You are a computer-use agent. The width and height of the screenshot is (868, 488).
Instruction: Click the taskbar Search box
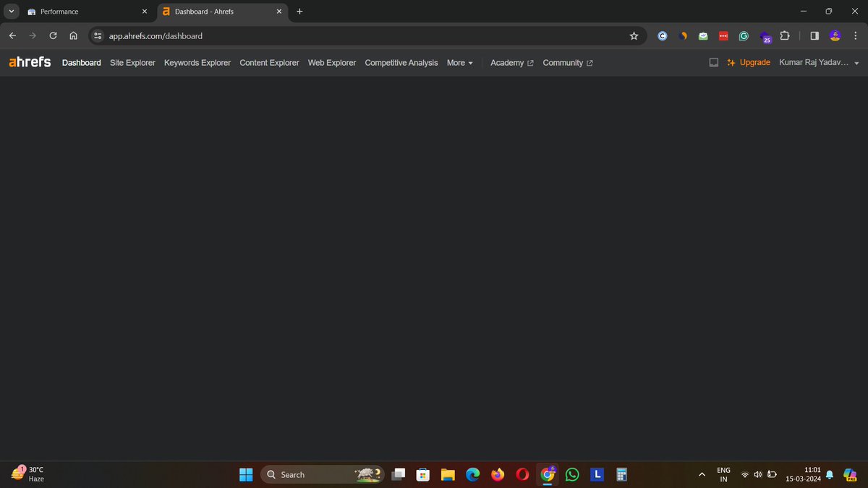point(322,474)
